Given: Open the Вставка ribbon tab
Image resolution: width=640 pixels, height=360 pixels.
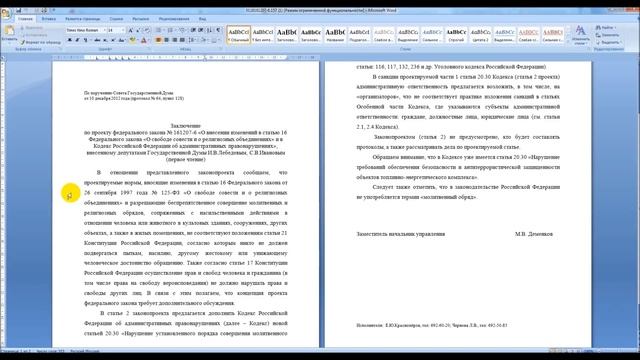Looking at the screenshot, I should [49, 19].
